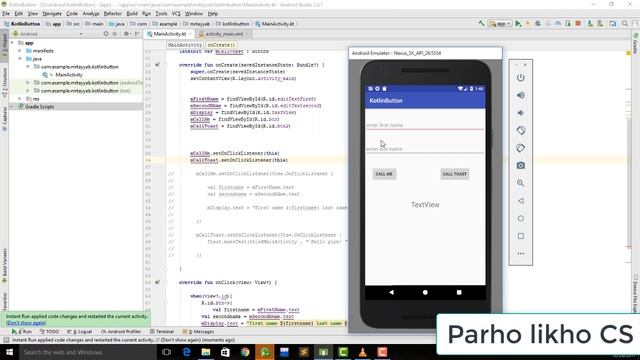The height and width of the screenshot is (360, 640).
Task: Open the File menu
Action: click(6, 13)
